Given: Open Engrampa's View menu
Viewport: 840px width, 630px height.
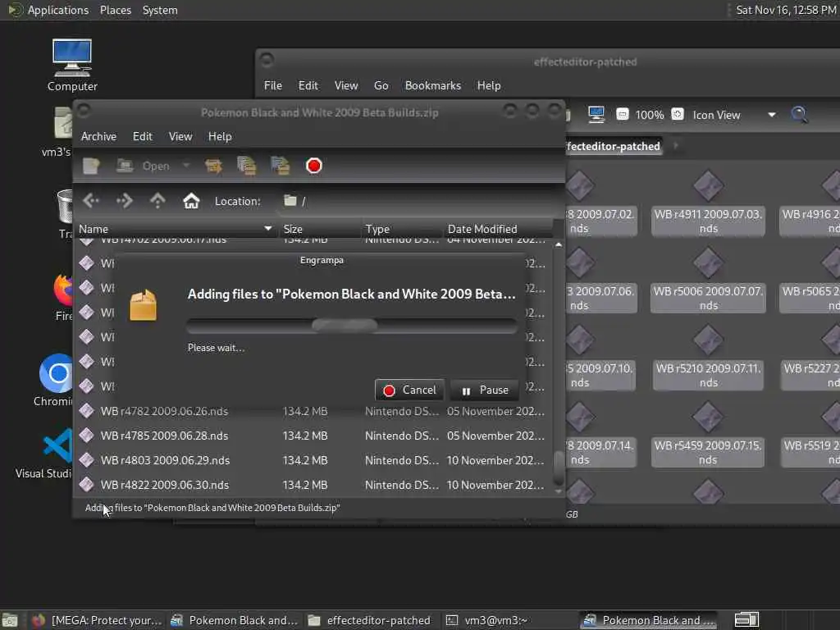Looking at the screenshot, I should 180,137.
